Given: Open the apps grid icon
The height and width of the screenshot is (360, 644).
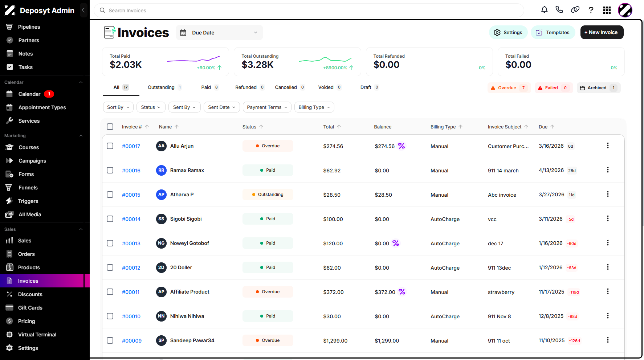Looking at the screenshot, I should (x=607, y=10).
